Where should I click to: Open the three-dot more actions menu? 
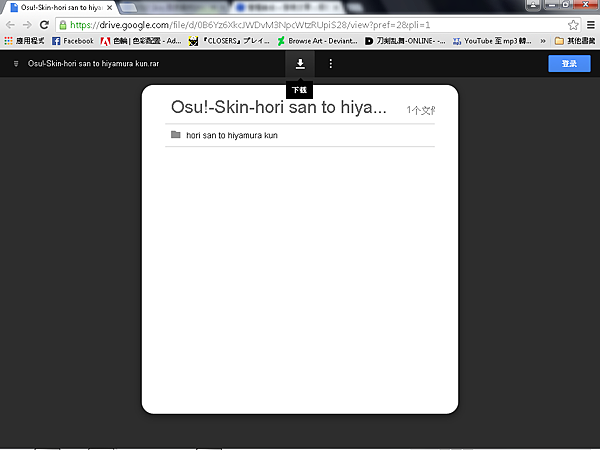coord(331,64)
